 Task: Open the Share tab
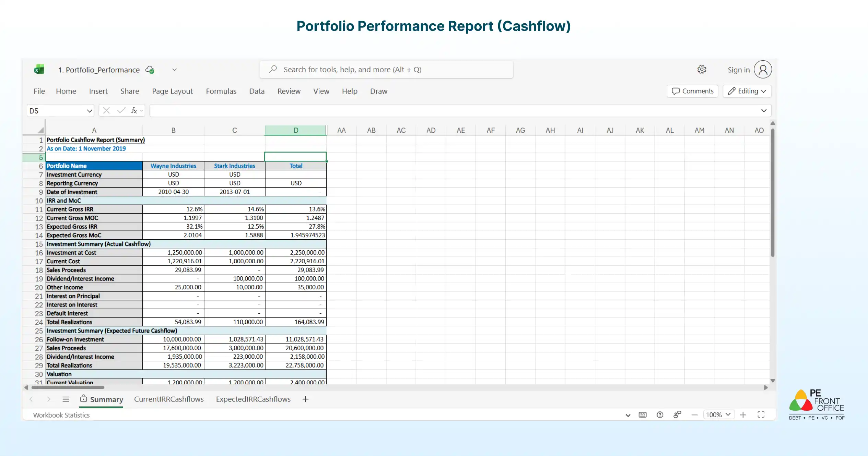[x=130, y=91]
